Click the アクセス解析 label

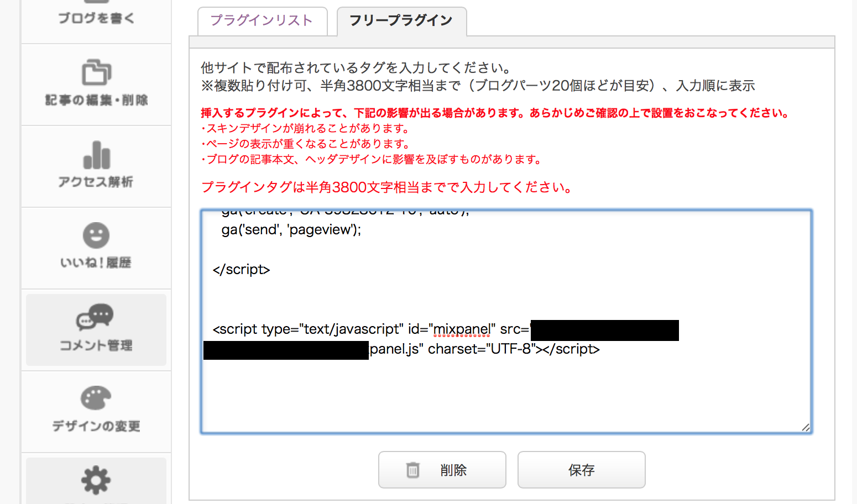(96, 182)
